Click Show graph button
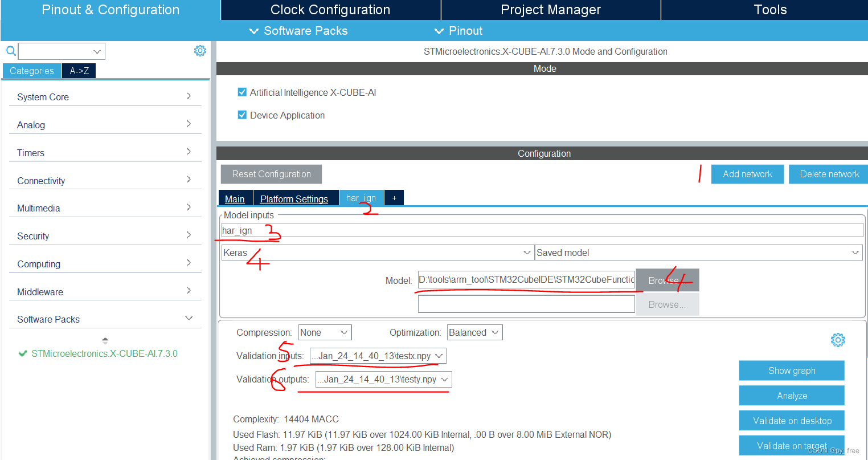 pyautogui.click(x=792, y=371)
